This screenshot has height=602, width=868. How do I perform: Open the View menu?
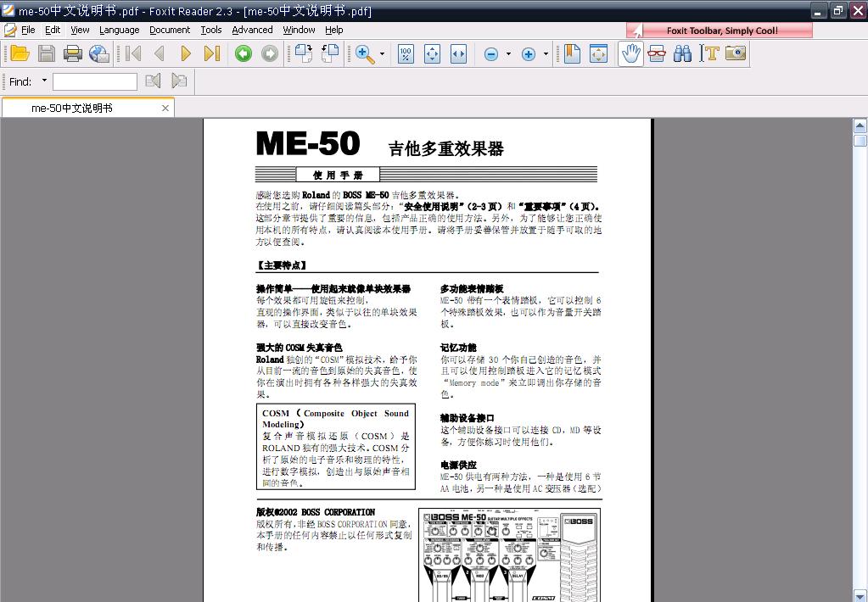[x=80, y=30]
